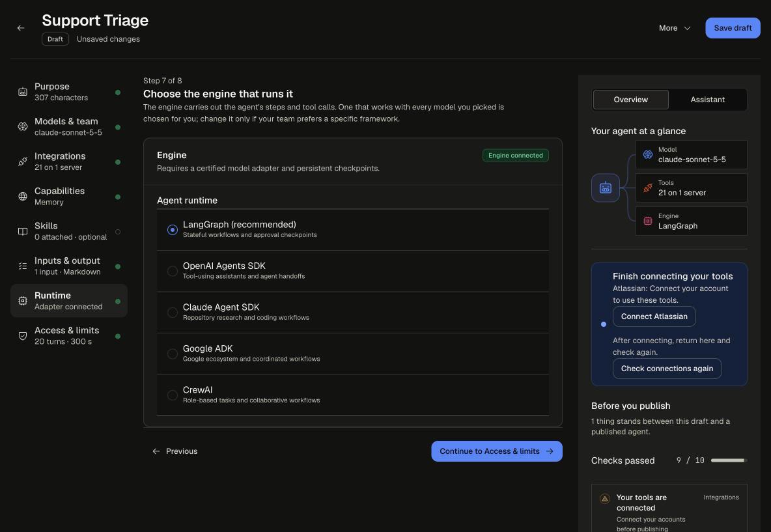Go to Inputs & output step
Screen dimensions: 771x532
point(69,266)
